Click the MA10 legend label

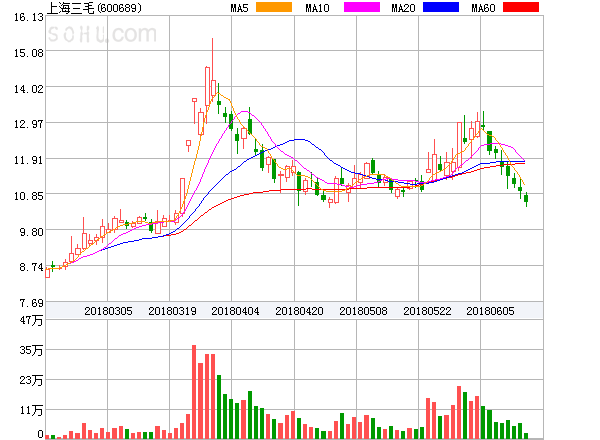click(317, 8)
